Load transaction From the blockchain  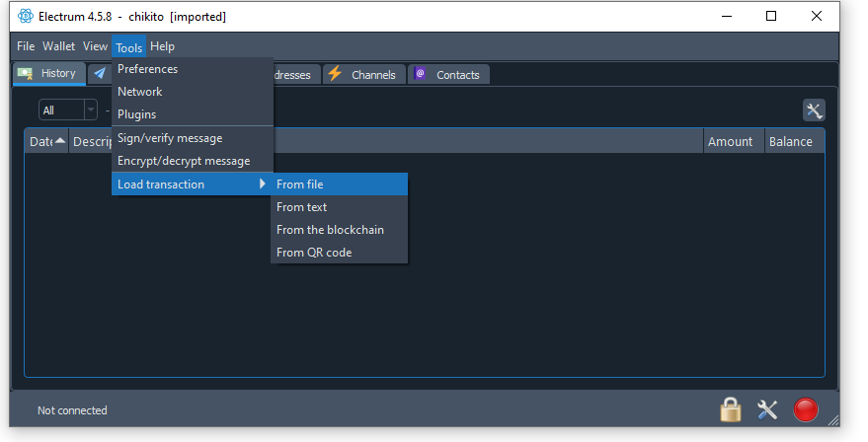pyautogui.click(x=339, y=230)
